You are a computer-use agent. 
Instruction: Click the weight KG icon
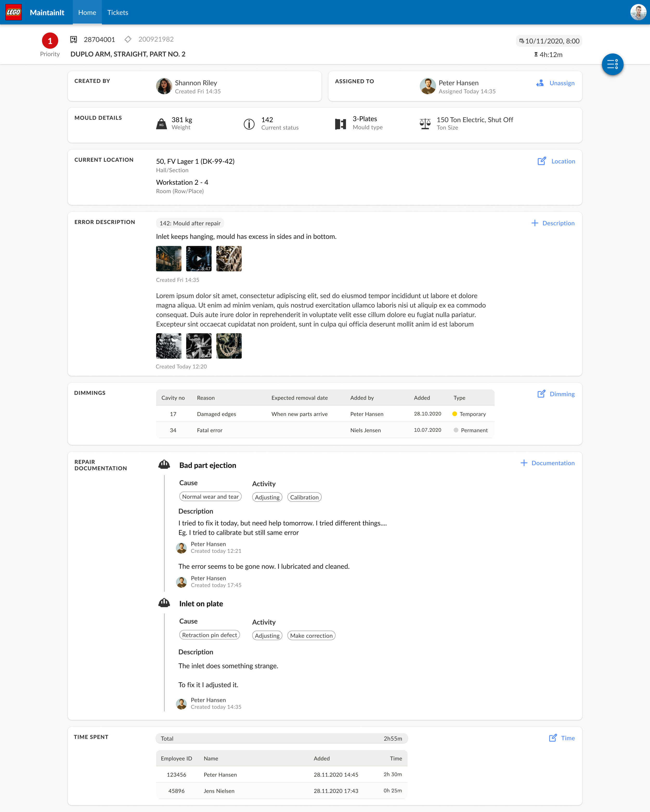coord(161,123)
